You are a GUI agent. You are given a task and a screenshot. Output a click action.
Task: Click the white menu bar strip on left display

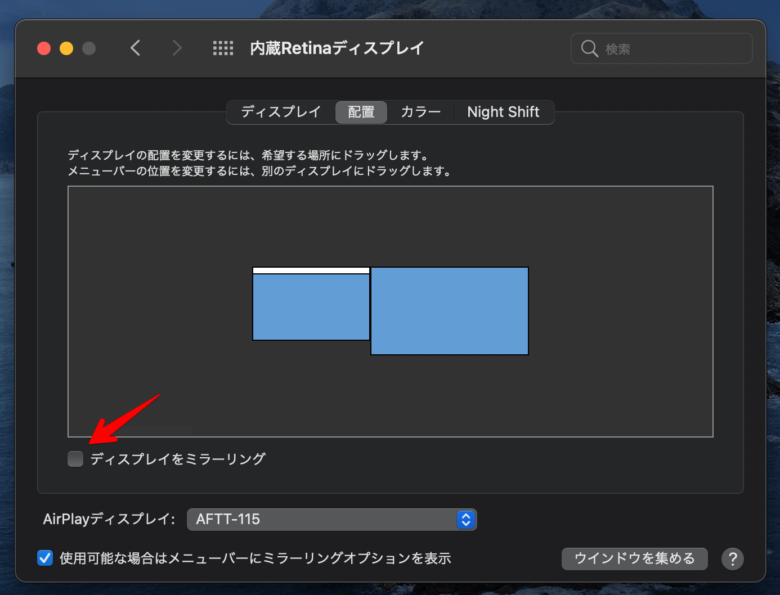tap(311, 271)
